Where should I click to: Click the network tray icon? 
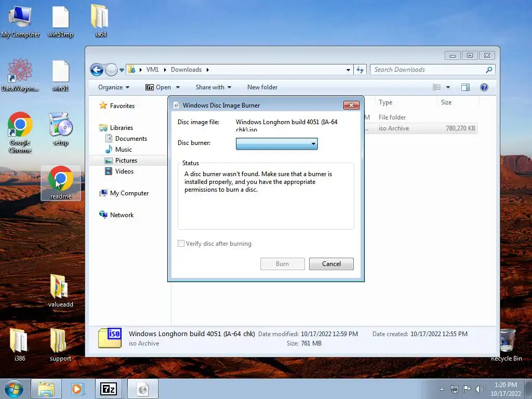[x=454, y=389]
